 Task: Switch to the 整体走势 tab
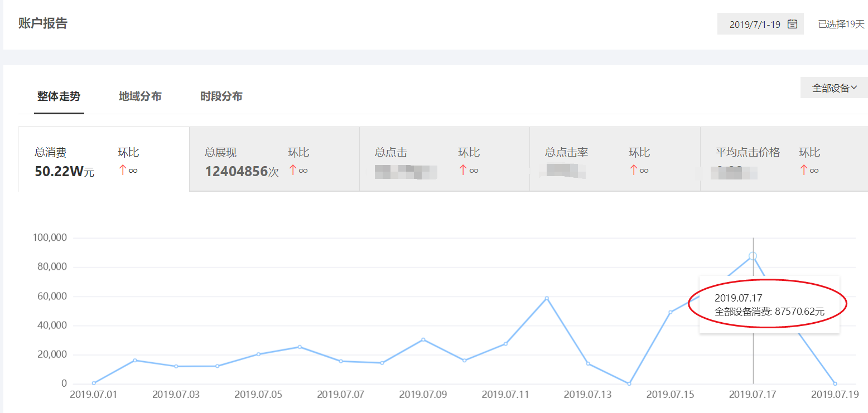coord(59,96)
